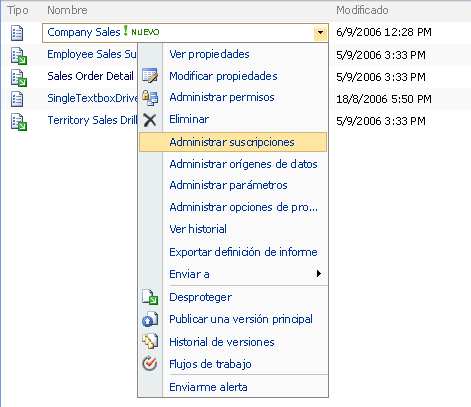Image resolution: width=471 pixels, height=407 pixels.
Task: Sort by the Nombre column header
Action: 67,10
